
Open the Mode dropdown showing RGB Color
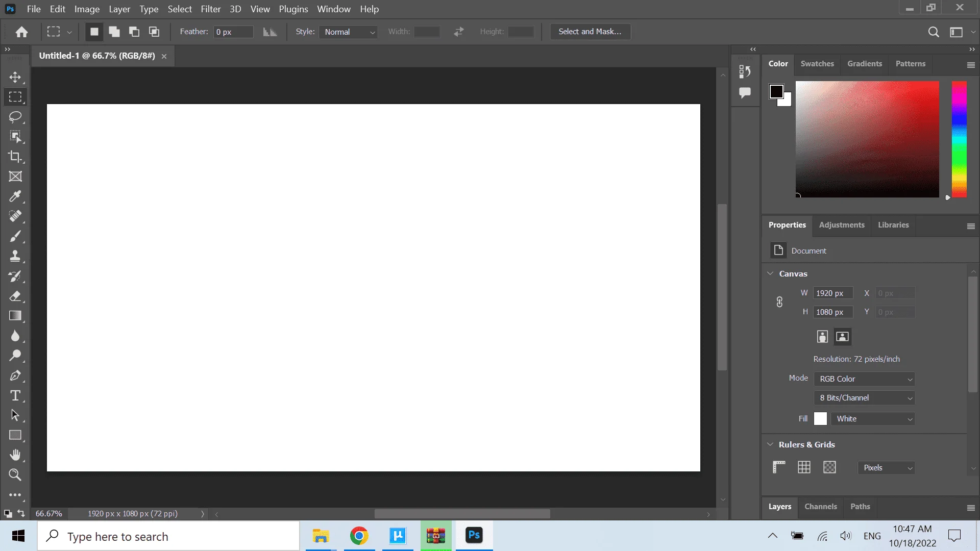pos(864,379)
